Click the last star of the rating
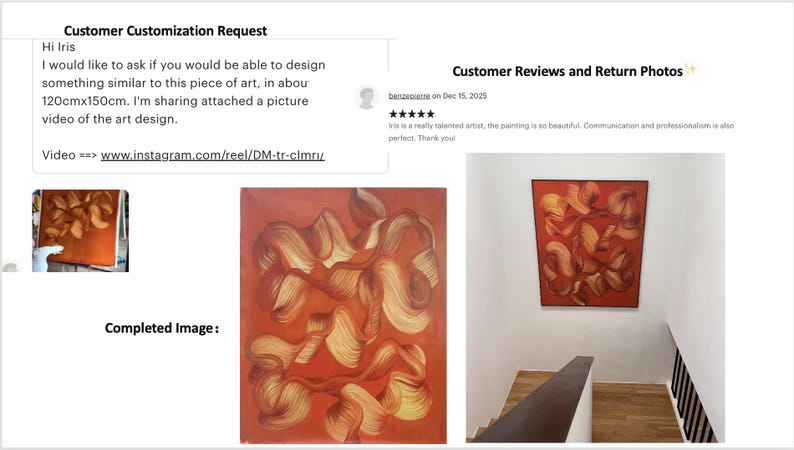The image size is (794, 450). click(430, 114)
